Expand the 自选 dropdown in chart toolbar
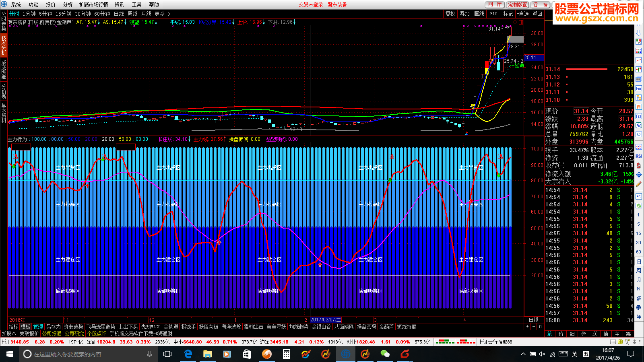 (x=522, y=14)
